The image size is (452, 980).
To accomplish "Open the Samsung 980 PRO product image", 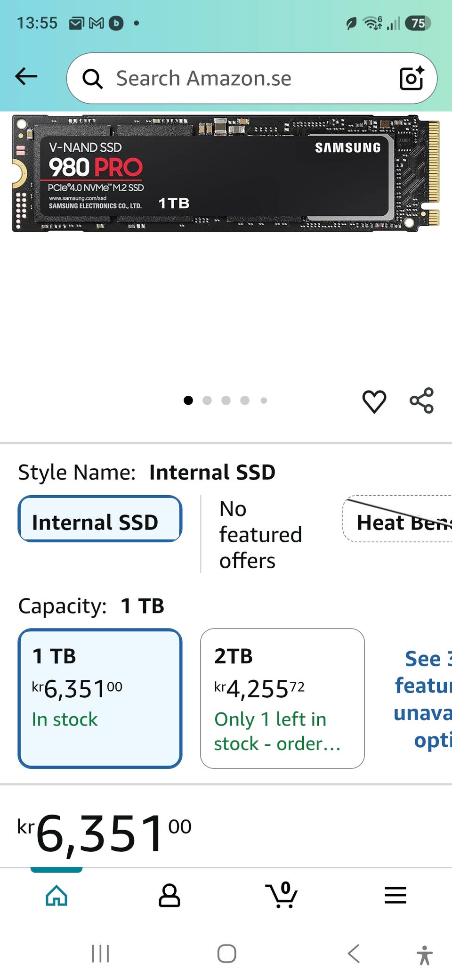I will (x=226, y=173).
